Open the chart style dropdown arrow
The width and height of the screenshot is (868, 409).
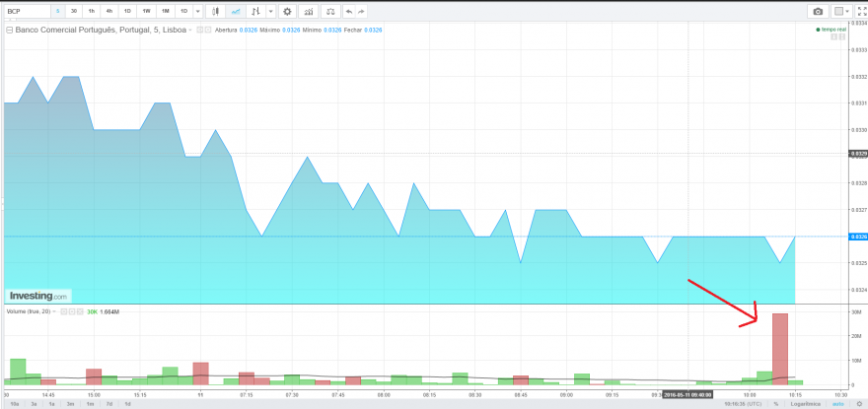click(270, 11)
